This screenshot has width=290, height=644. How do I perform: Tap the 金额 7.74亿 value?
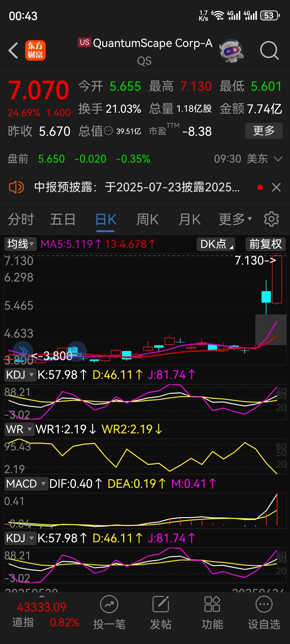pos(264,109)
